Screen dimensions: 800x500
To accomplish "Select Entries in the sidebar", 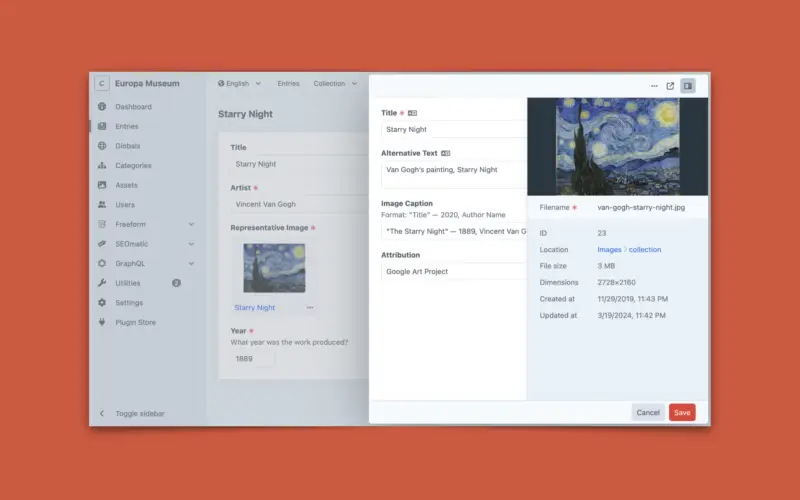I will (127, 126).
